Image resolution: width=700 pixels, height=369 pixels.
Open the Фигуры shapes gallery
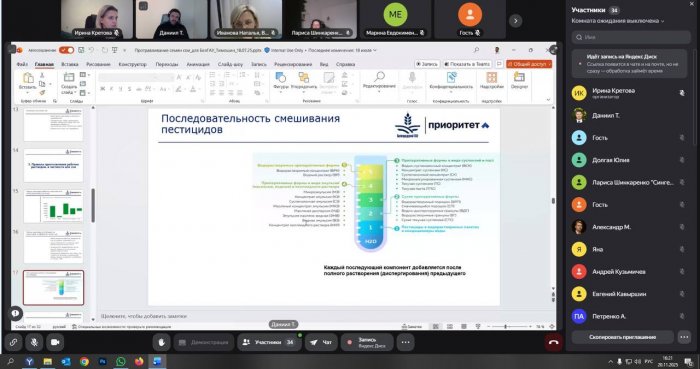pos(281,82)
